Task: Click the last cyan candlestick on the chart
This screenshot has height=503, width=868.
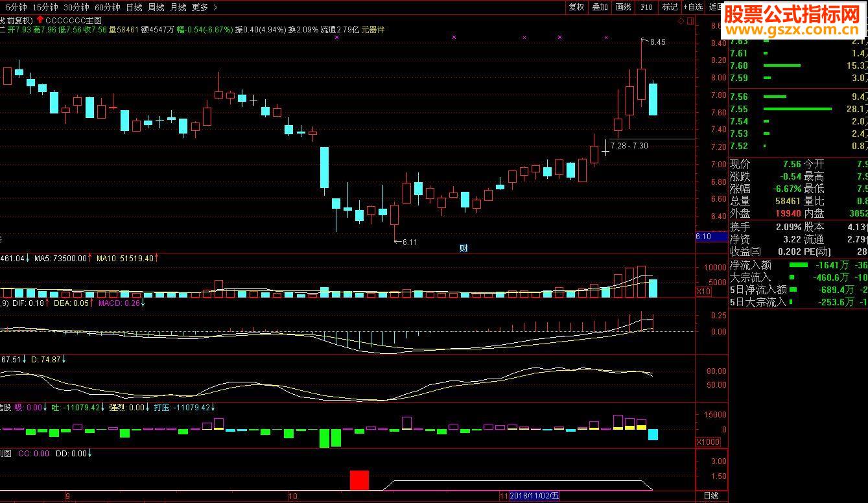Action: 653,99
